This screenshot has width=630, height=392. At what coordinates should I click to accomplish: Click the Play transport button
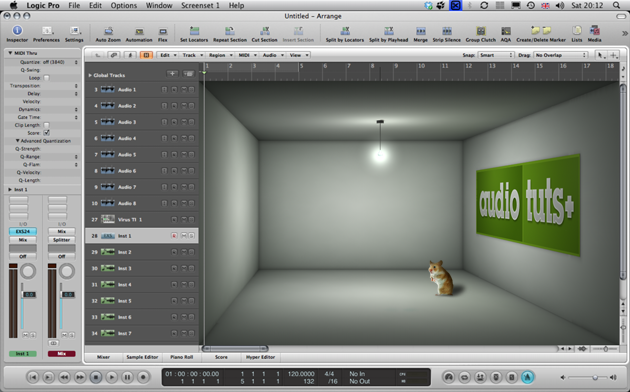point(112,377)
